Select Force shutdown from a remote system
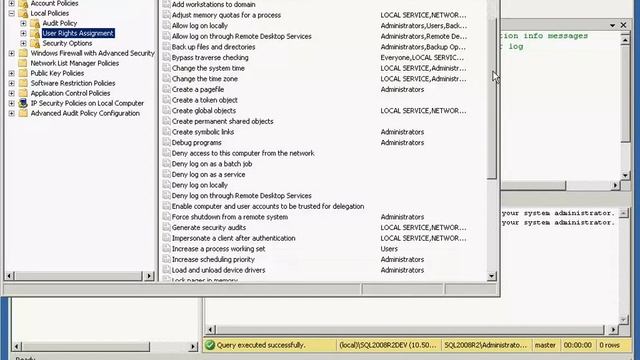The height and width of the screenshot is (360, 640). (230, 217)
